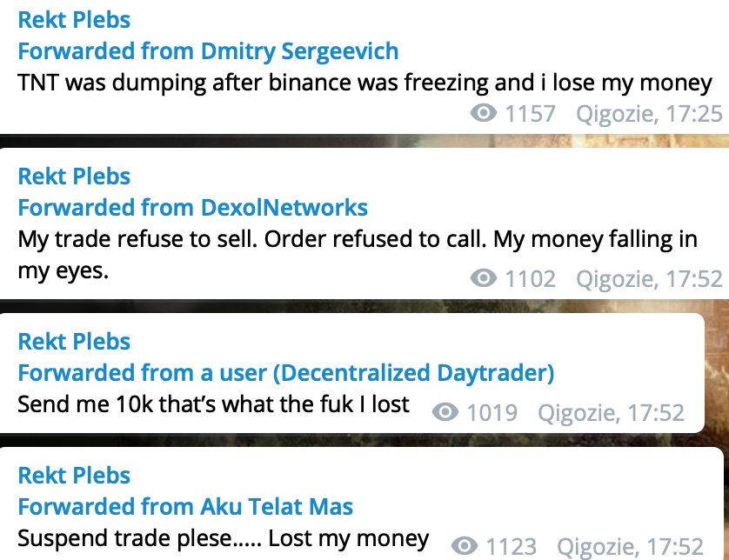
Task: Click the eye views icon beside 1019
Action: coord(445,412)
